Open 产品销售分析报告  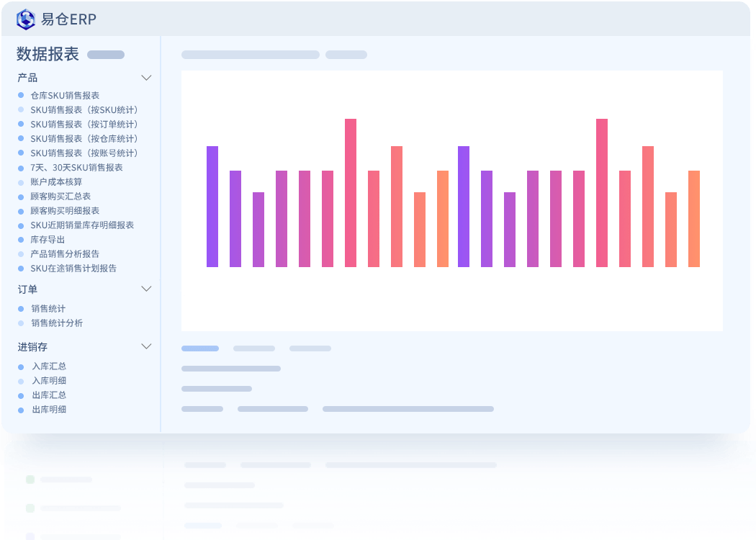pos(65,253)
